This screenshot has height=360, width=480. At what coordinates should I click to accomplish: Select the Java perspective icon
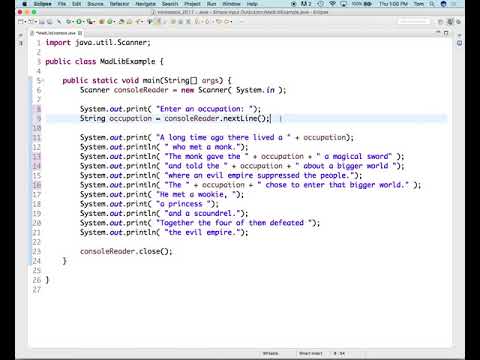tap(450, 22)
